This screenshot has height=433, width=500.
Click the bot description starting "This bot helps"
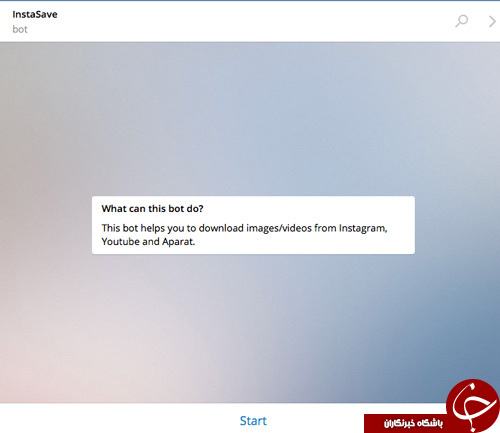pyautogui.click(x=244, y=235)
